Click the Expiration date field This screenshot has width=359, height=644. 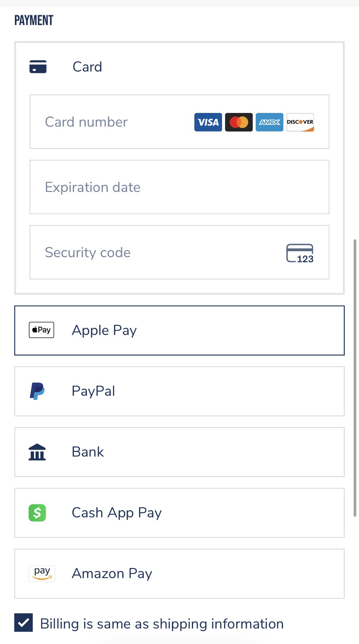click(179, 187)
